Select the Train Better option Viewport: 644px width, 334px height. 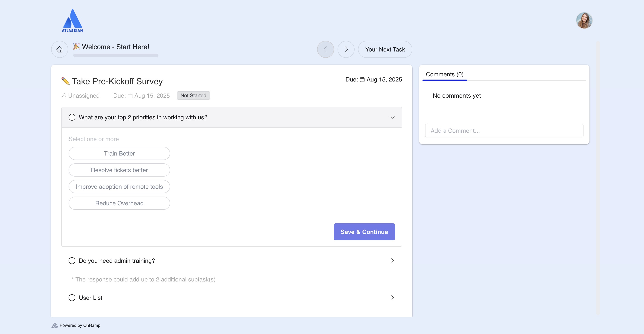[x=119, y=153]
